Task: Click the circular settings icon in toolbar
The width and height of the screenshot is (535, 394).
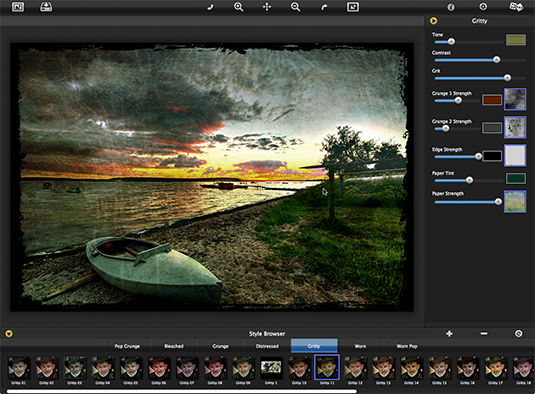Action: pyautogui.click(x=483, y=7)
